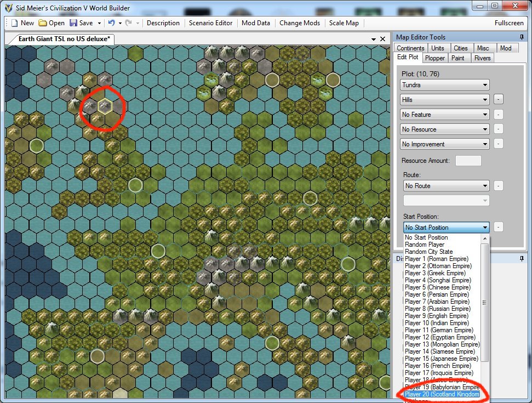
Task: Click the Open folder icon
Action: [x=42, y=23]
